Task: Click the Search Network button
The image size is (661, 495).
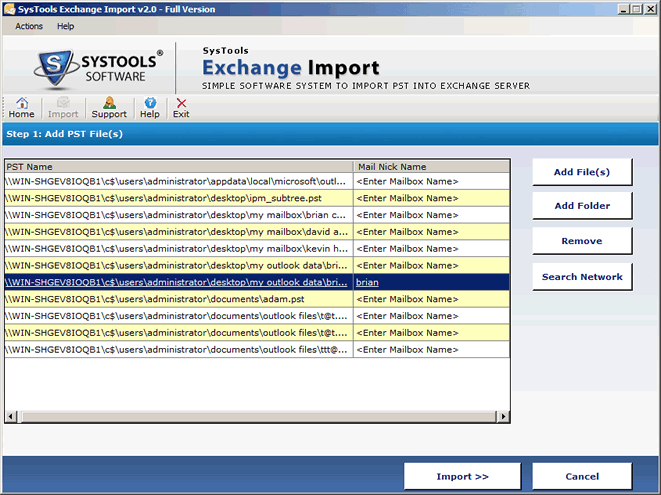Action: coord(582,277)
